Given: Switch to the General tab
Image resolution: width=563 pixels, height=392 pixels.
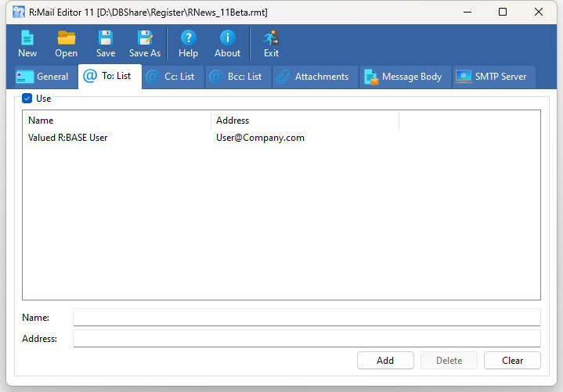Looking at the screenshot, I should point(45,77).
